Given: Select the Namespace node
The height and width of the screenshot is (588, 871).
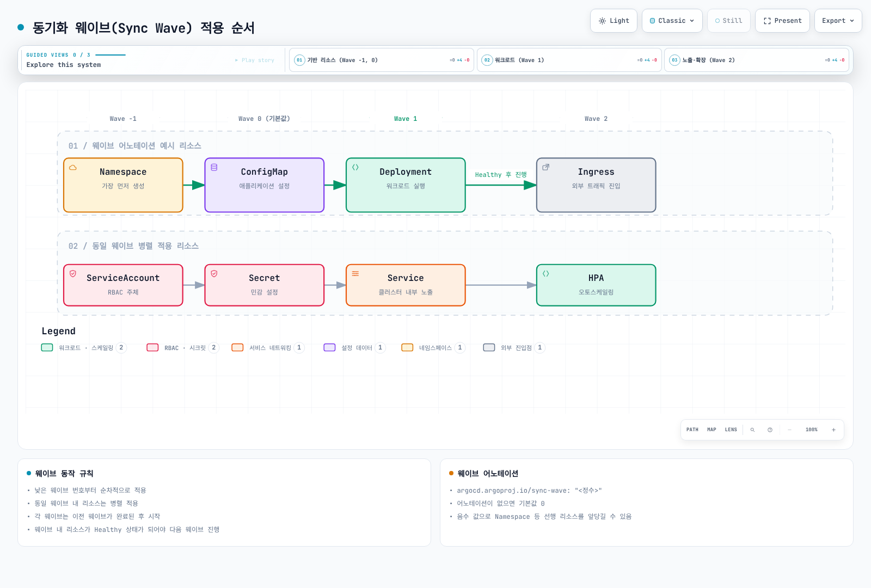Looking at the screenshot, I should pyautogui.click(x=123, y=185).
